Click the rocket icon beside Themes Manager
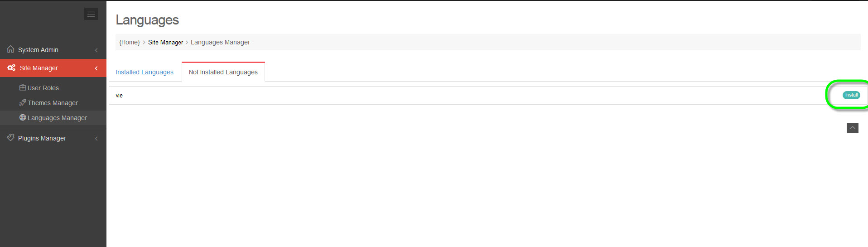Screen dimensions: 868x247 pos(23,103)
